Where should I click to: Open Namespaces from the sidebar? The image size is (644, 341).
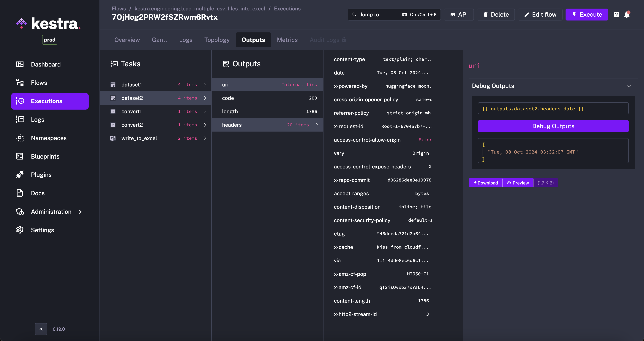[x=48, y=138]
